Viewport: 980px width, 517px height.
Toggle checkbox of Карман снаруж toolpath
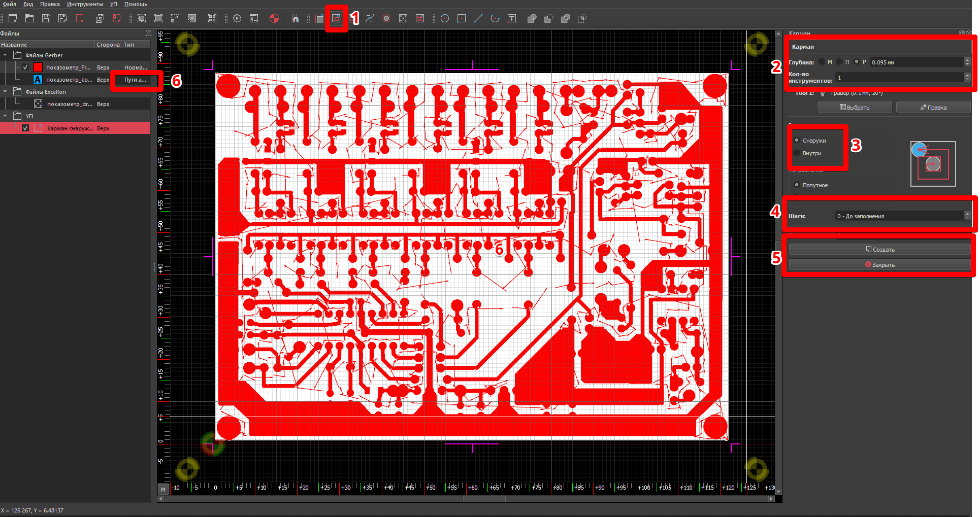point(25,128)
